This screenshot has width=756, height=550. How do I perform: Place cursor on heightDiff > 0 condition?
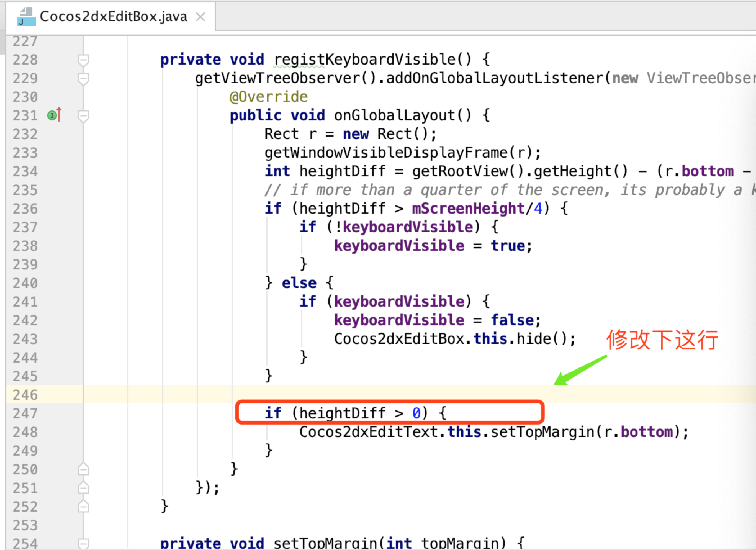click(x=360, y=413)
